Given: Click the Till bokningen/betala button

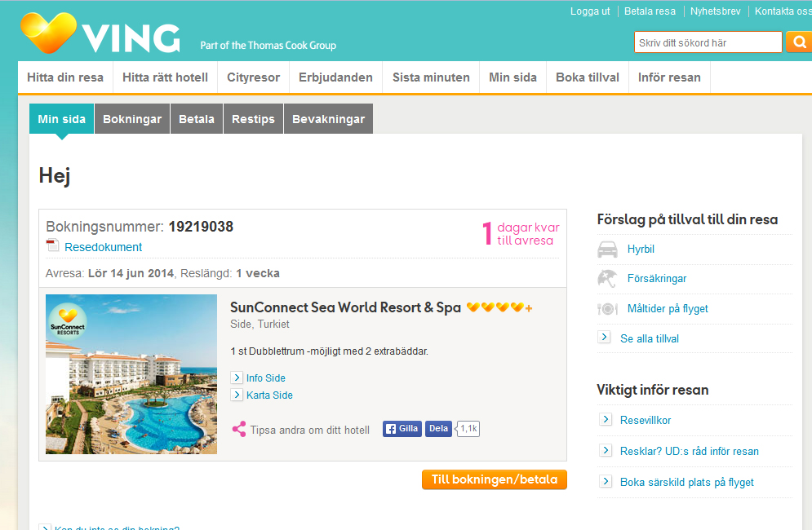Looking at the screenshot, I should pyautogui.click(x=495, y=479).
